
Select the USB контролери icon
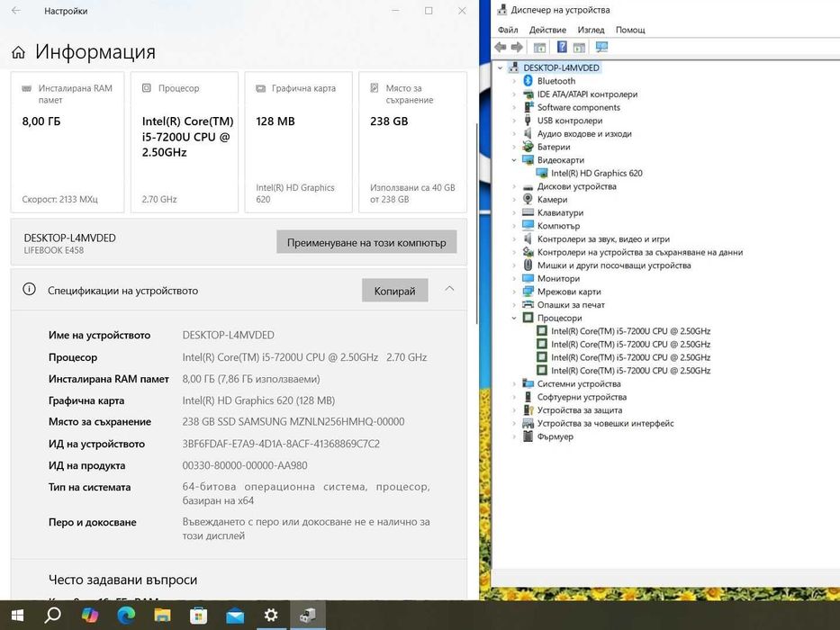528,121
